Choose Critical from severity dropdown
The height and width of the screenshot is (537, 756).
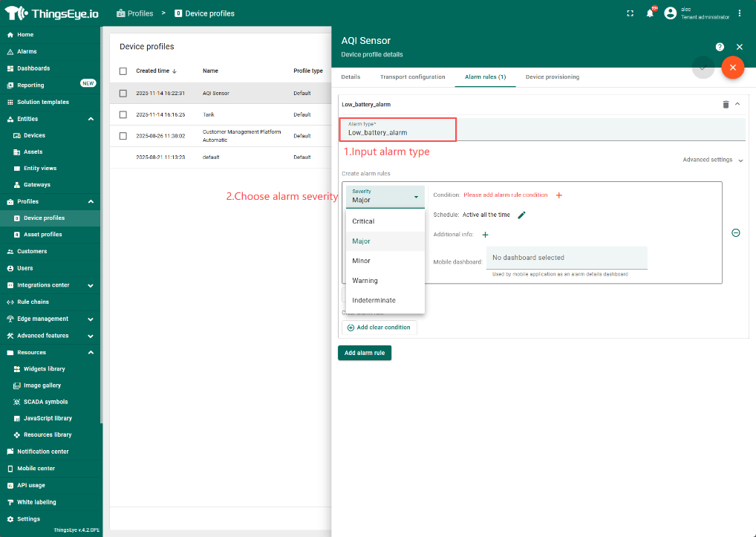coord(363,221)
